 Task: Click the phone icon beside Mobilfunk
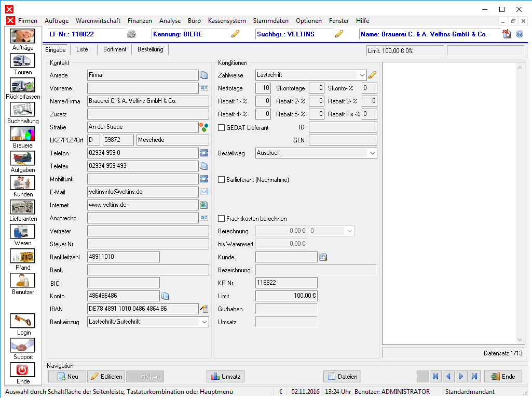tap(204, 179)
